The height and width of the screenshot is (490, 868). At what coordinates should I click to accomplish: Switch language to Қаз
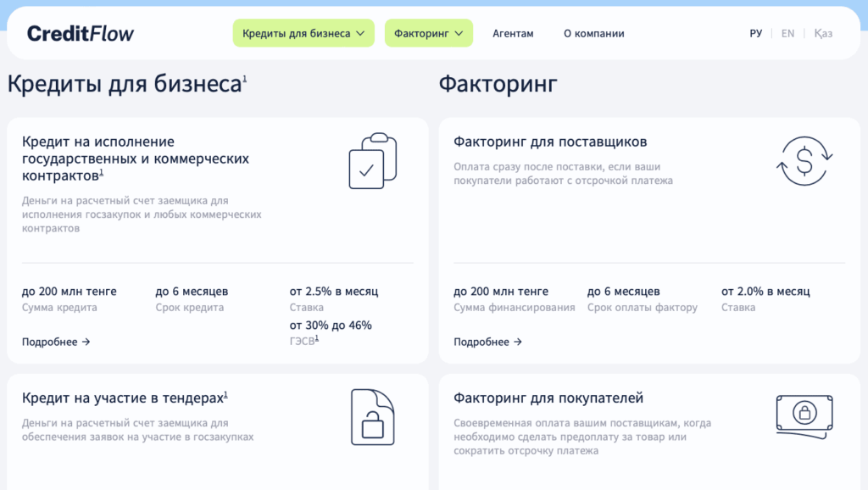pos(823,34)
